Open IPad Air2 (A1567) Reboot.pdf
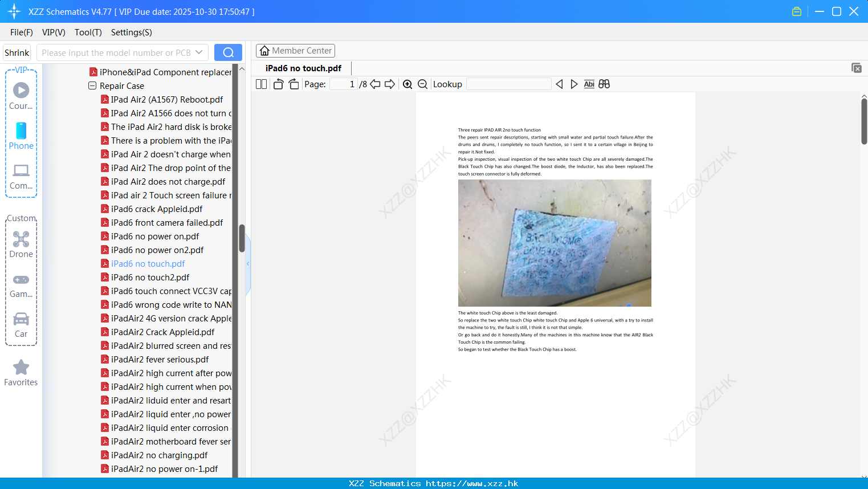The image size is (868, 489). click(167, 100)
